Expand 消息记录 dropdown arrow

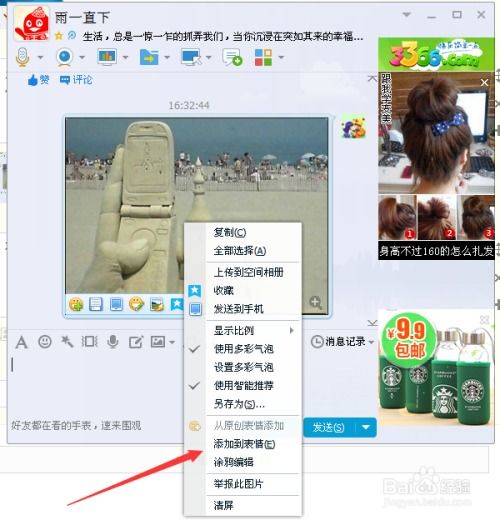pos(371,342)
